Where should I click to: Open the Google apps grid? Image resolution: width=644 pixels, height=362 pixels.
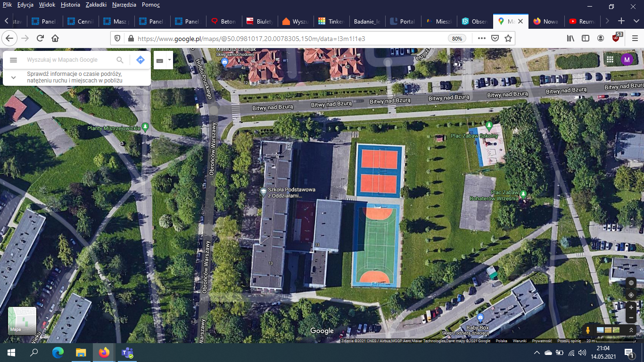[x=610, y=59]
